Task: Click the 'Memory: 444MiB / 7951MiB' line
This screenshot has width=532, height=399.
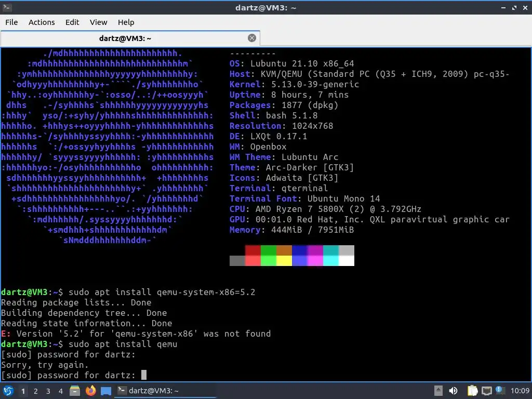Action: (292, 230)
